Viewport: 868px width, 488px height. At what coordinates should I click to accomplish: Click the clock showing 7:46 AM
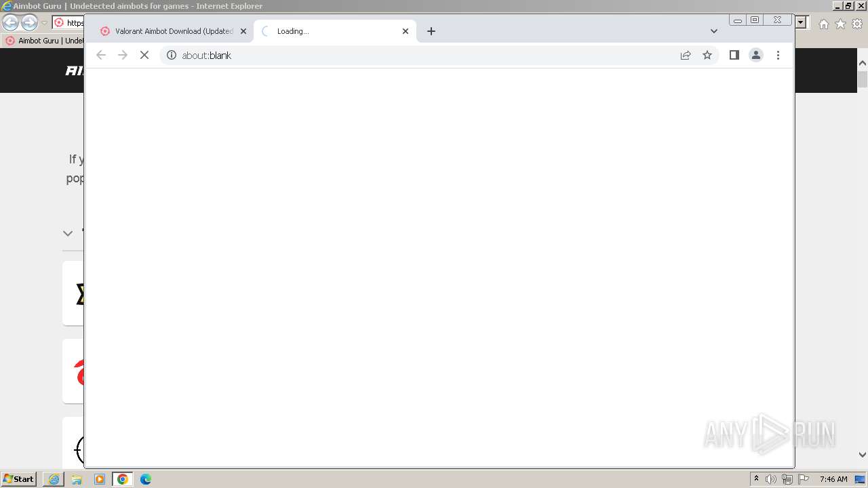click(833, 479)
